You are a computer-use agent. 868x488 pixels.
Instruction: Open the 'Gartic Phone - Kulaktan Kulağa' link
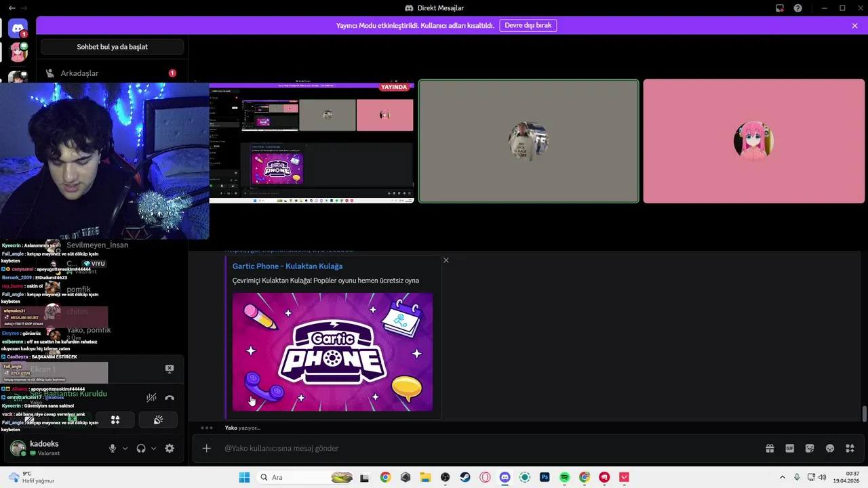(288, 266)
